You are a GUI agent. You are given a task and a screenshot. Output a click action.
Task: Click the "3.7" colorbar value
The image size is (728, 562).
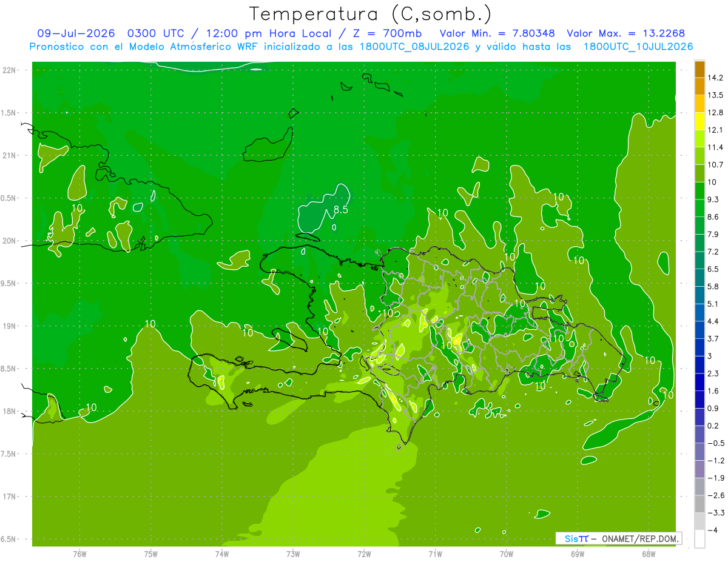(x=713, y=338)
